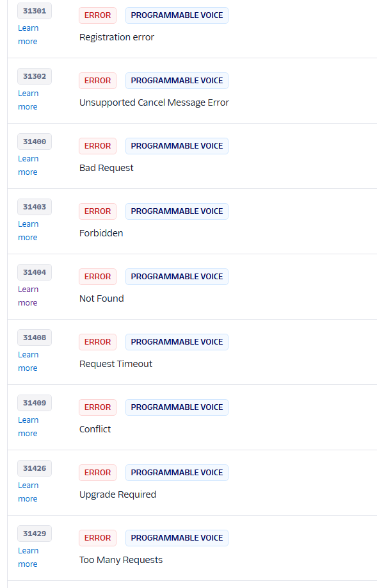This screenshot has height=588, width=377.
Task: Select the 31400 code badge
Action: tap(35, 142)
